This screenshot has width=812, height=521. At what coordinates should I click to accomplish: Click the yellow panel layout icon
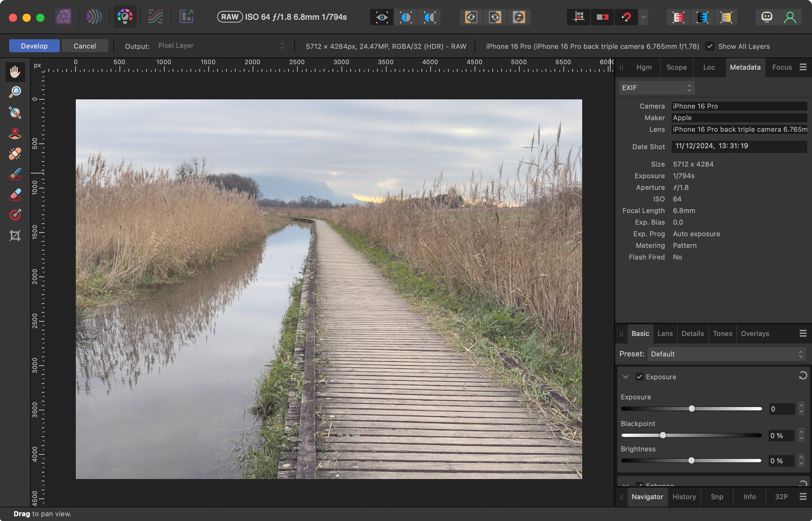click(726, 17)
